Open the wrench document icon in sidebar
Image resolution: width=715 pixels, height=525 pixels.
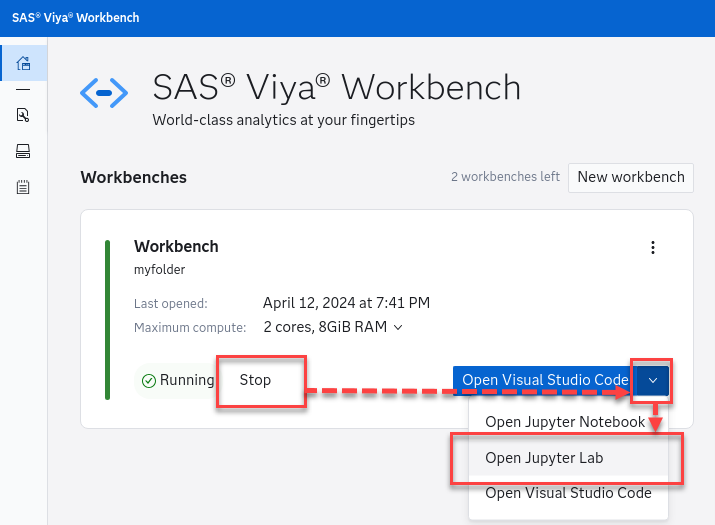tap(23, 115)
